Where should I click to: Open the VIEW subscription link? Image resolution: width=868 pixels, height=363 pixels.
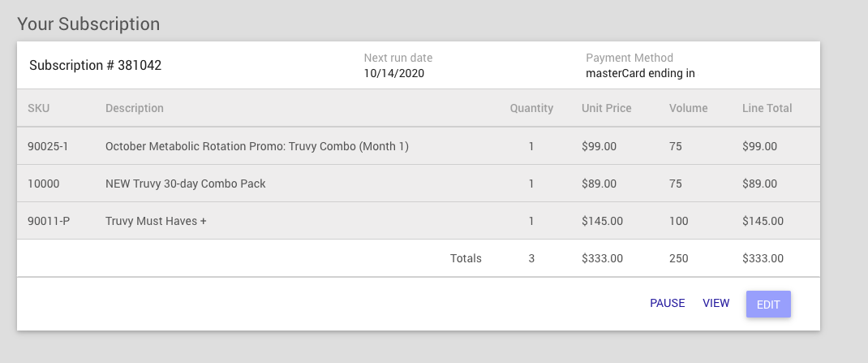coord(715,303)
